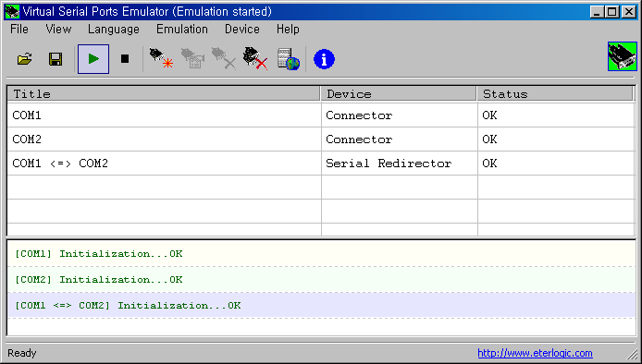The width and height of the screenshot is (642, 364).
Task: Open HTTP access settings globe icon
Action: (289, 59)
